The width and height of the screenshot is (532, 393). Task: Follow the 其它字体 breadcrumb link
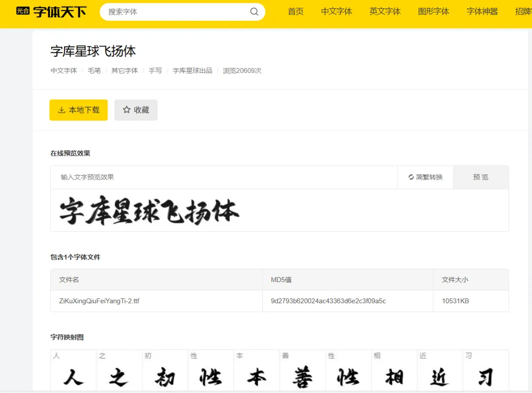125,71
